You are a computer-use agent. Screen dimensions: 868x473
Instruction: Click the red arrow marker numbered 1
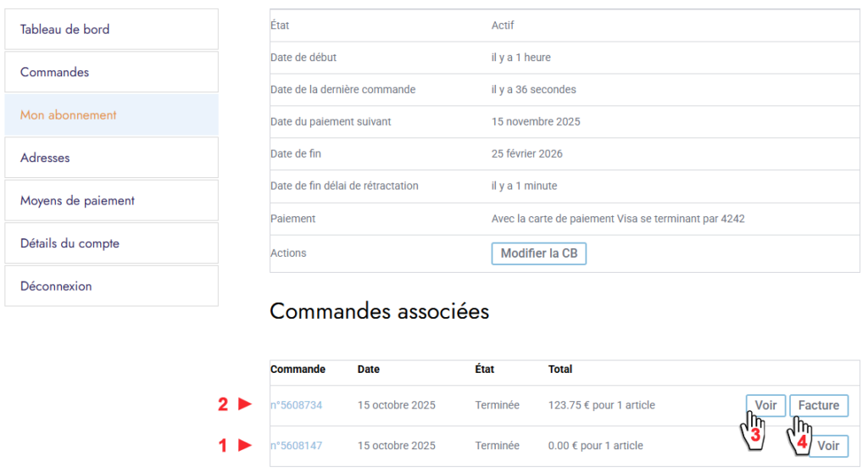tap(236, 445)
